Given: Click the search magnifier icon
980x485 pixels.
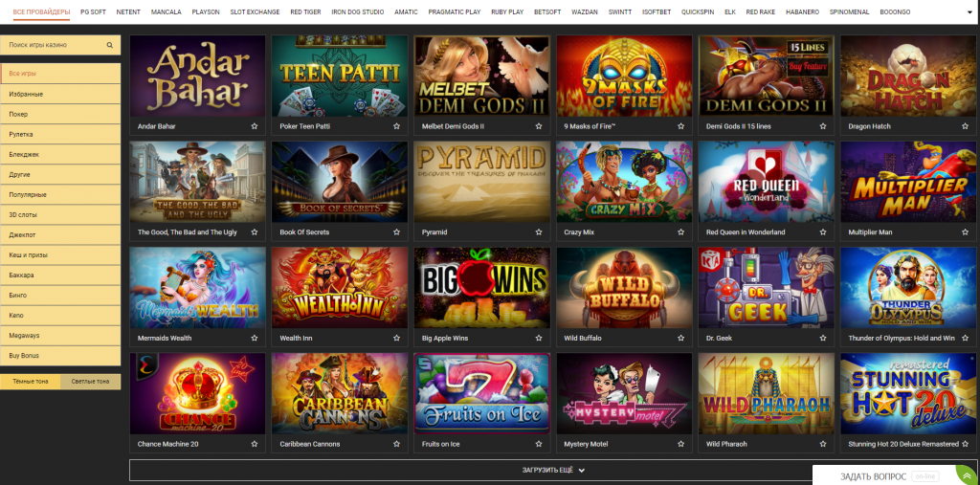Looking at the screenshot, I should [x=110, y=45].
